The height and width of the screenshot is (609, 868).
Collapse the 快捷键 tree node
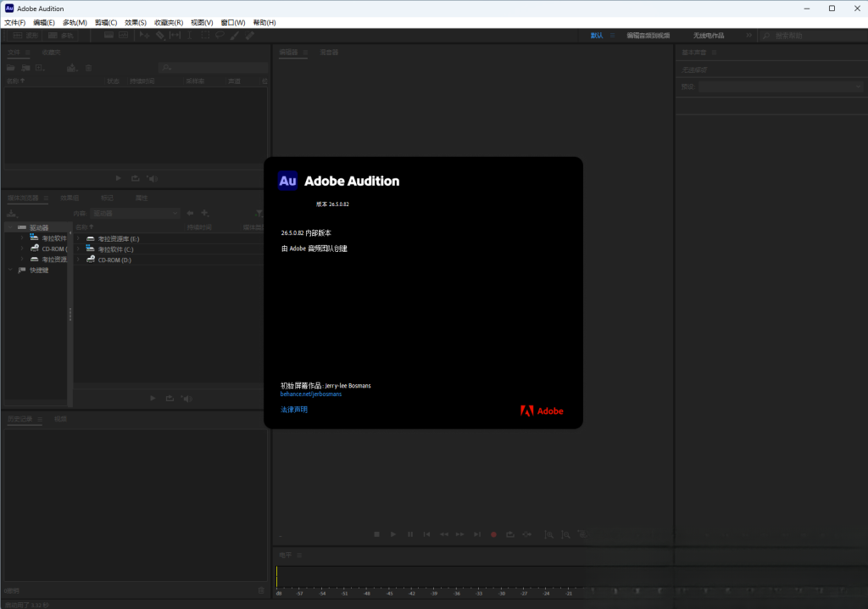point(10,270)
